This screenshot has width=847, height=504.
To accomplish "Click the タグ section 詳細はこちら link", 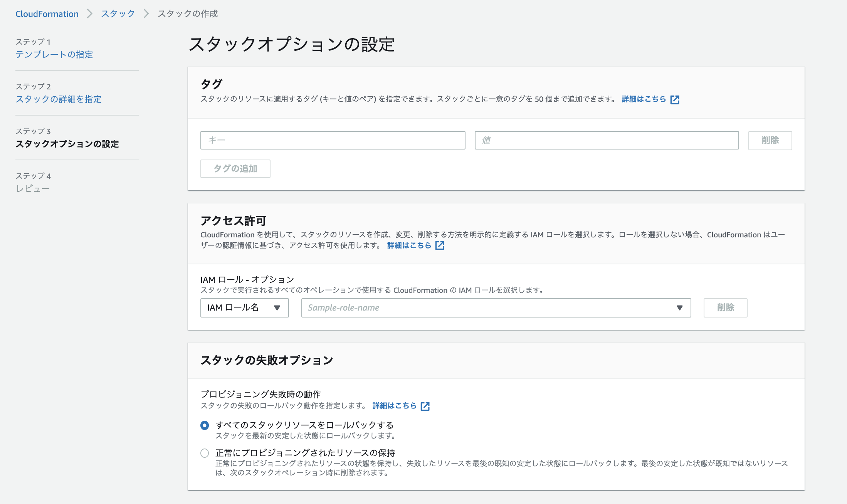I will coord(644,99).
